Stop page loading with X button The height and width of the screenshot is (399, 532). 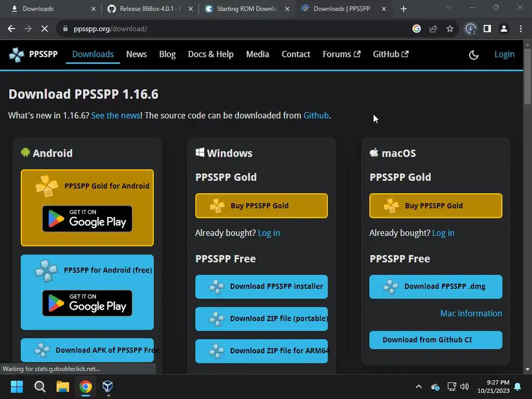coord(45,29)
